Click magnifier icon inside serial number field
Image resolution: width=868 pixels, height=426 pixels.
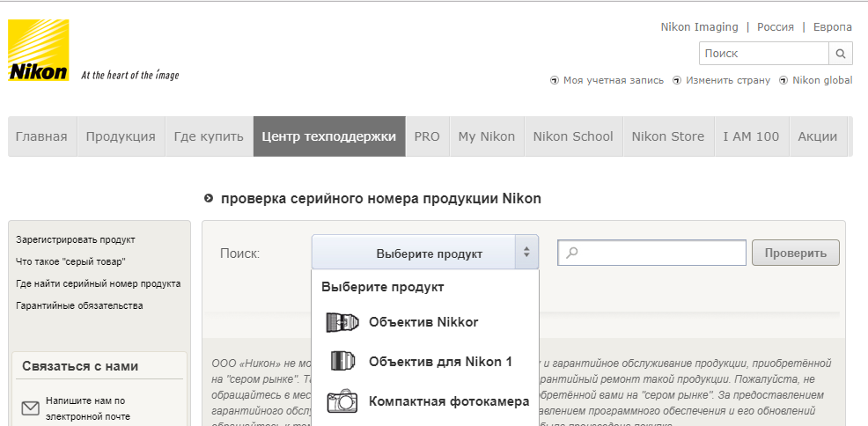tap(572, 253)
